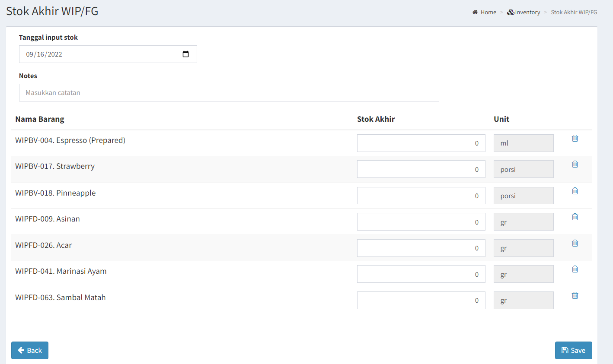Delete the Espresso (Prepared) row
This screenshot has height=364, width=613.
pyautogui.click(x=575, y=138)
